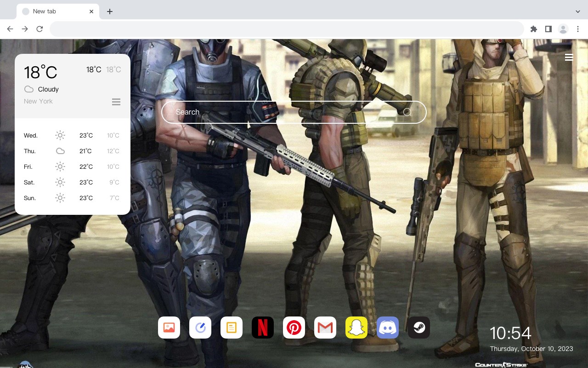
Task: Click the large 18°C current temperature
Action: pyautogui.click(x=40, y=72)
